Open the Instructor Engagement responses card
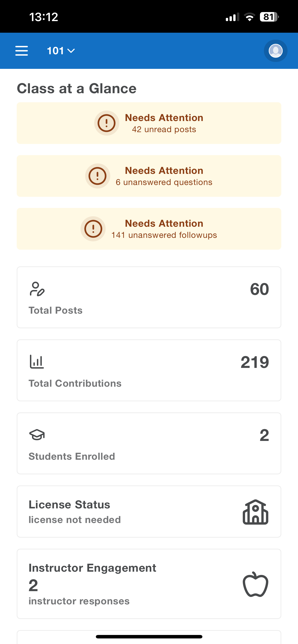This screenshot has height=644, width=298. 149,584
